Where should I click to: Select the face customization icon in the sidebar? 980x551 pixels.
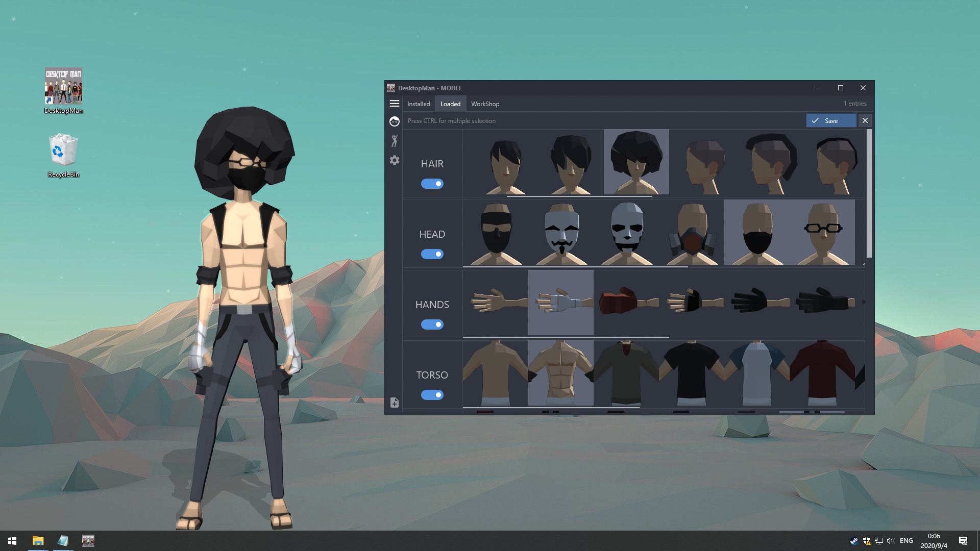(x=394, y=121)
